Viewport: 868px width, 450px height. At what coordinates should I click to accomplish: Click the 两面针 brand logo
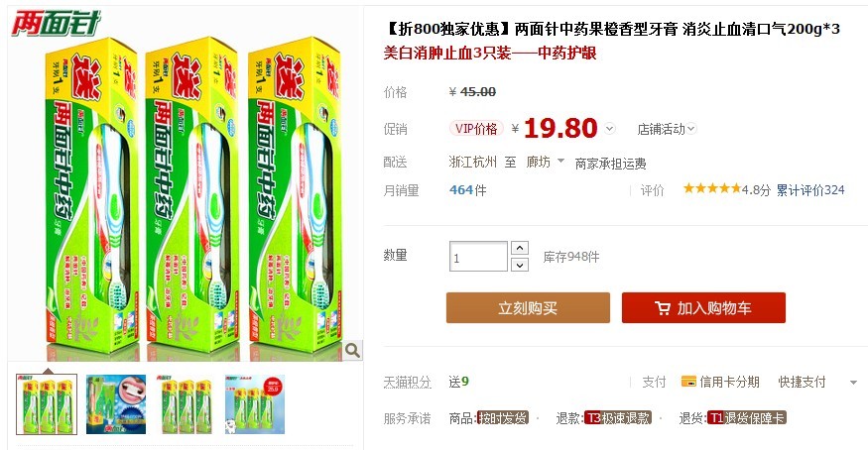(56, 24)
